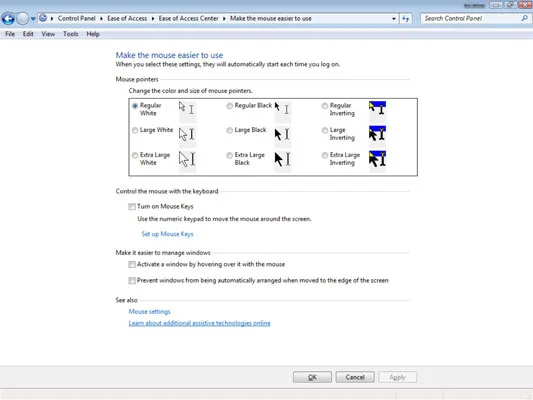Click the Regular Inverting pointer preview icon
This screenshot has width=533, height=400.
(x=377, y=109)
